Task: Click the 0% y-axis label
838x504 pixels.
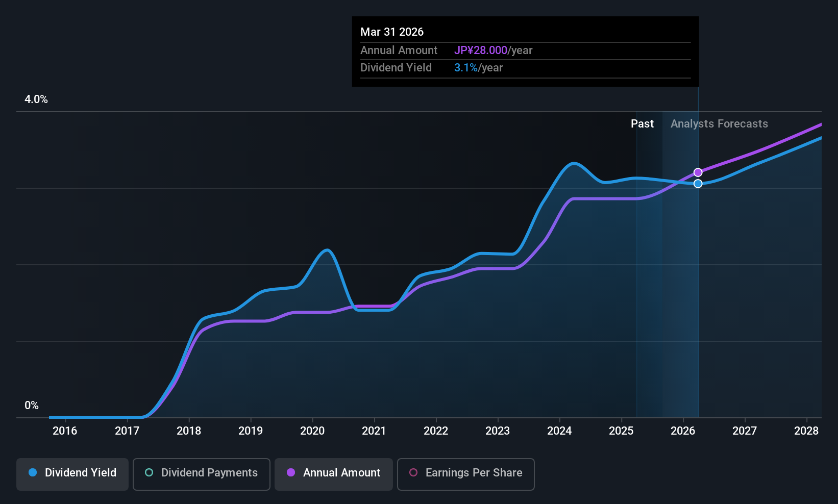Action: pos(32,406)
